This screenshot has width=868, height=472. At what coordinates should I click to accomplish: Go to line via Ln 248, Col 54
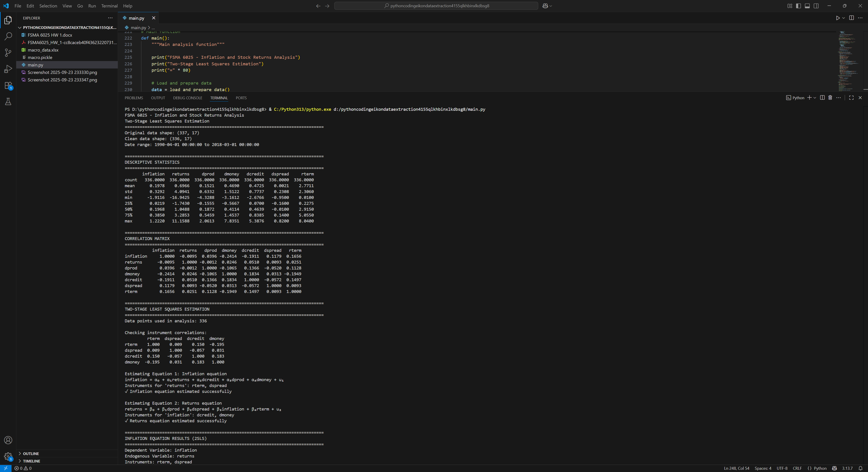[737, 468]
